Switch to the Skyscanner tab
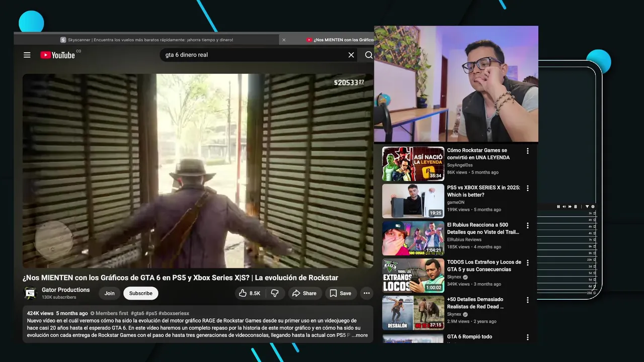 (146, 40)
